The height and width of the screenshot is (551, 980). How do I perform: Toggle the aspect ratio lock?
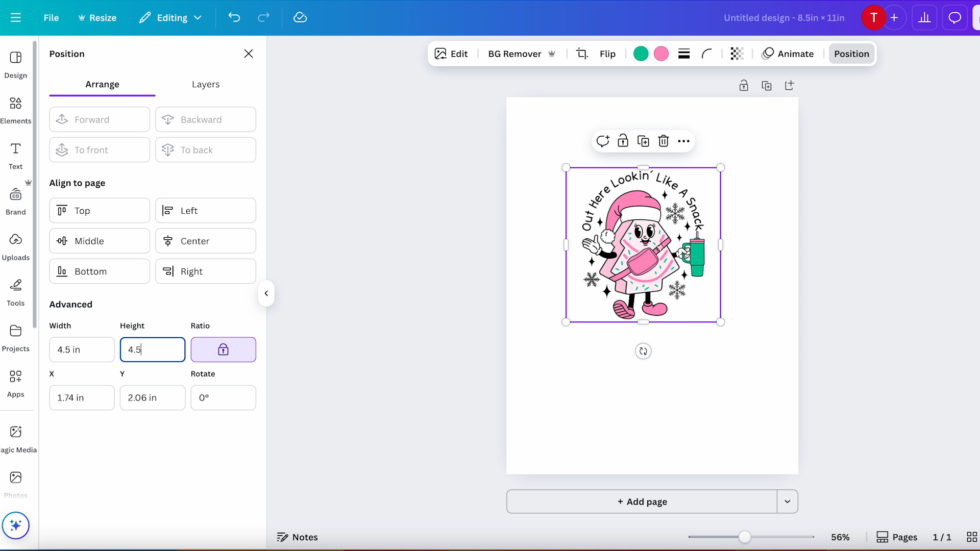(224, 349)
